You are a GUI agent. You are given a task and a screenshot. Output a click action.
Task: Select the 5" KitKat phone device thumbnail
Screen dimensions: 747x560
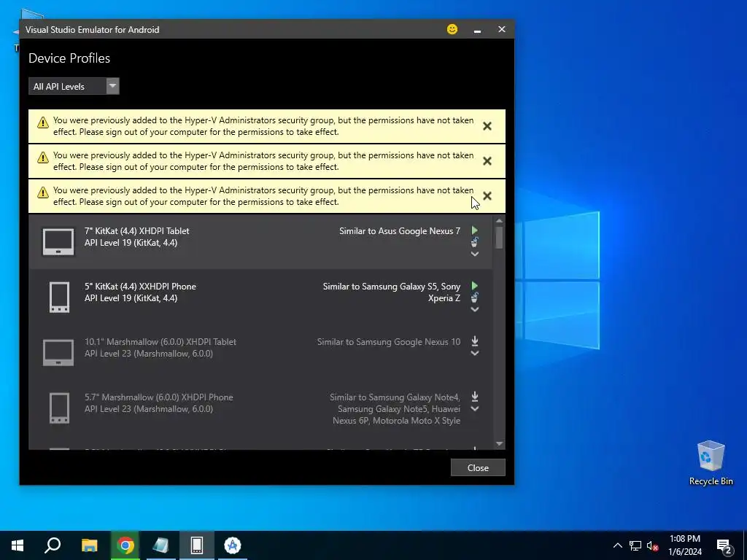click(59, 297)
